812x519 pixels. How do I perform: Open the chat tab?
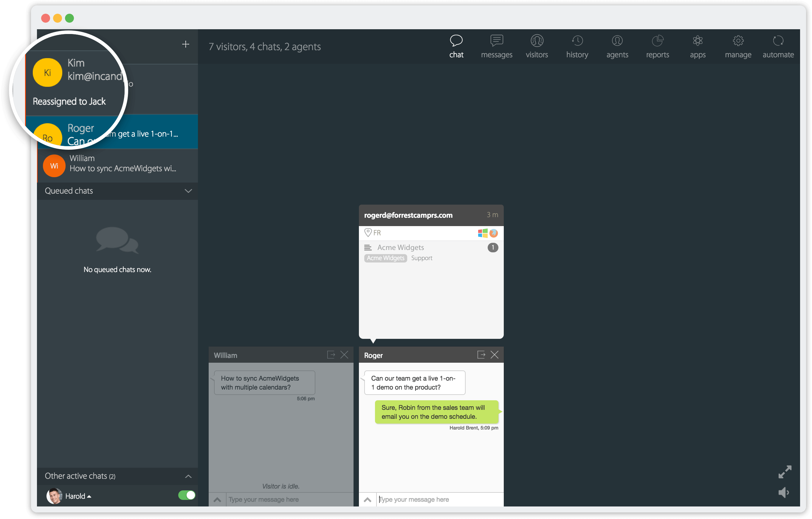point(456,47)
